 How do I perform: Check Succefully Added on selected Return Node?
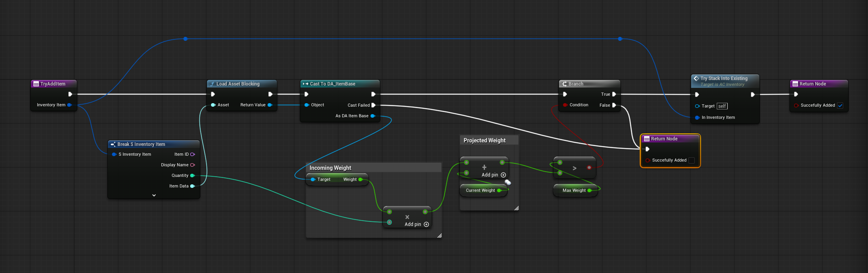click(692, 160)
